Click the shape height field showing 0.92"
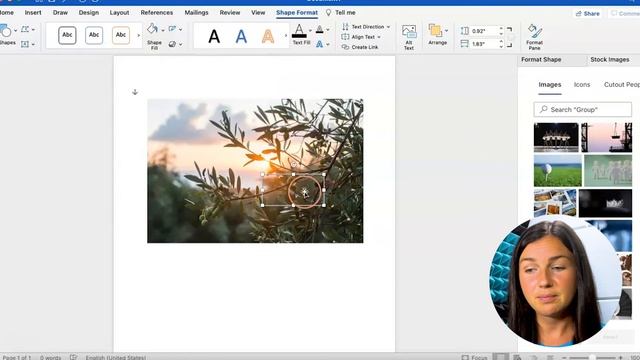This screenshot has height=360, width=640. (x=484, y=31)
